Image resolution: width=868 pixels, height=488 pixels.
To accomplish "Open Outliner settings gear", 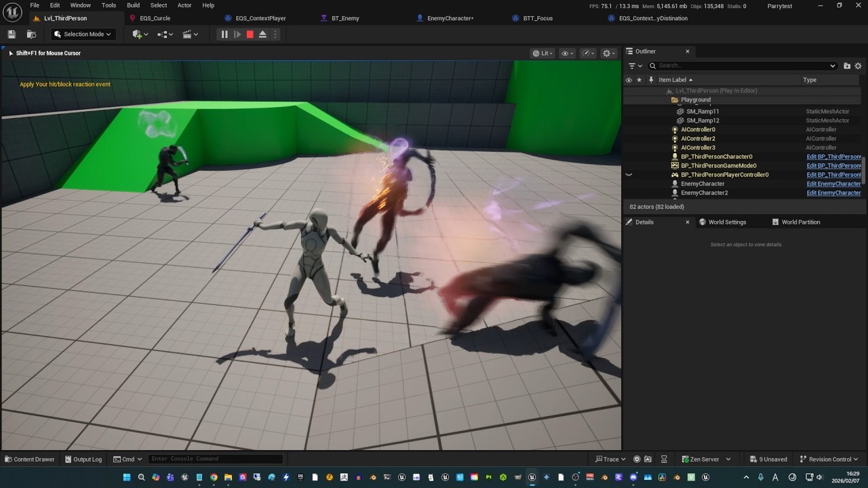I will click(x=858, y=66).
